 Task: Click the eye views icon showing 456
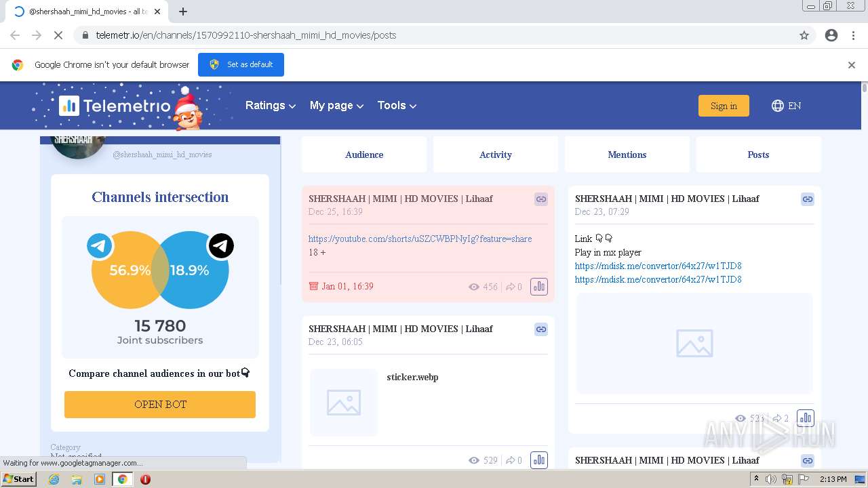[x=474, y=287]
